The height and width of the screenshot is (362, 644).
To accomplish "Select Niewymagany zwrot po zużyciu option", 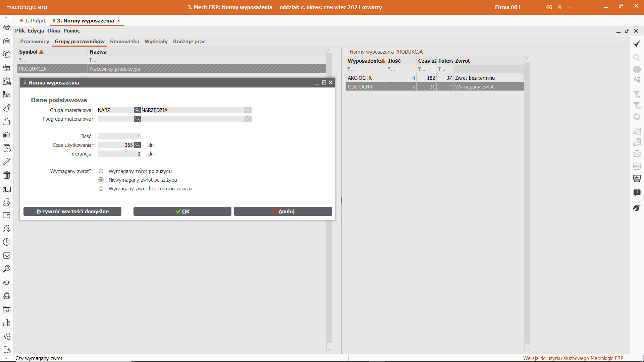I will [101, 180].
